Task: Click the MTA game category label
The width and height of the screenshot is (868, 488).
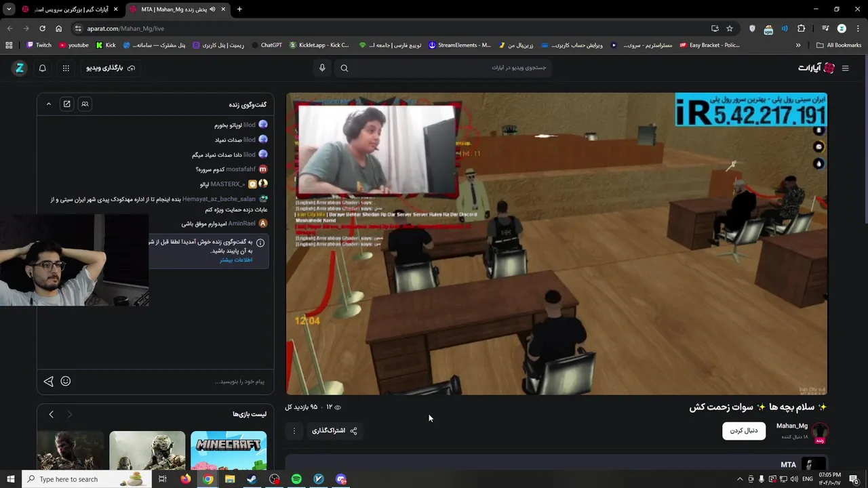Action: [x=788, y=465]
